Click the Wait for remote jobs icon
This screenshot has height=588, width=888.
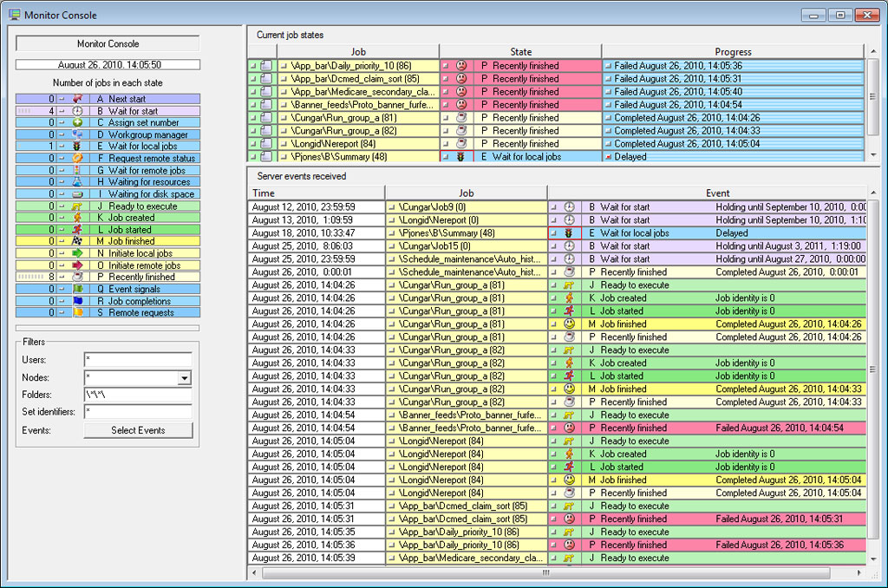(x=77, y=170)
